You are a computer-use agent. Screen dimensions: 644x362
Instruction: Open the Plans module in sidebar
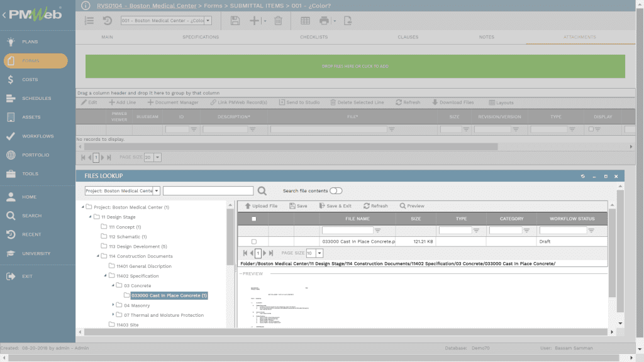pos(30,41)
